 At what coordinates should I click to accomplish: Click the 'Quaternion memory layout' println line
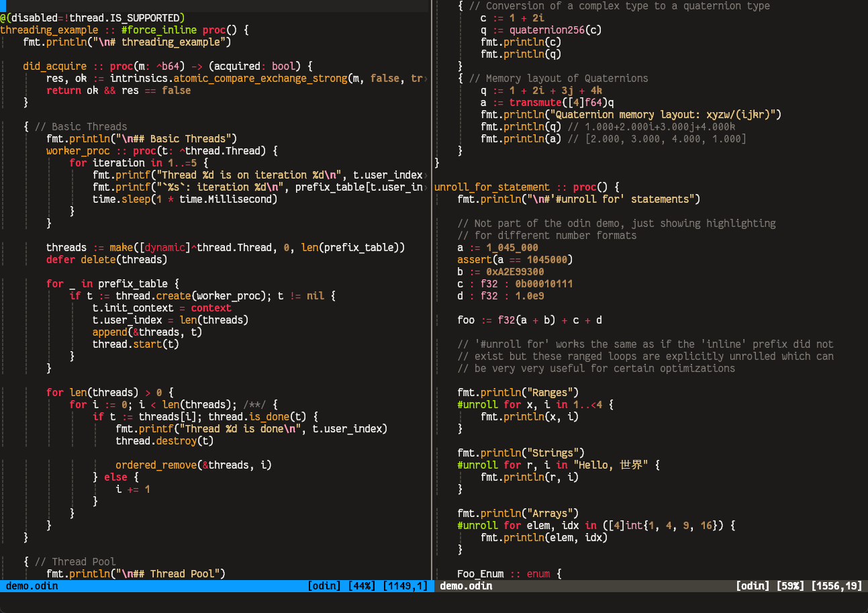pyautogui.click(x=631, y=115)
